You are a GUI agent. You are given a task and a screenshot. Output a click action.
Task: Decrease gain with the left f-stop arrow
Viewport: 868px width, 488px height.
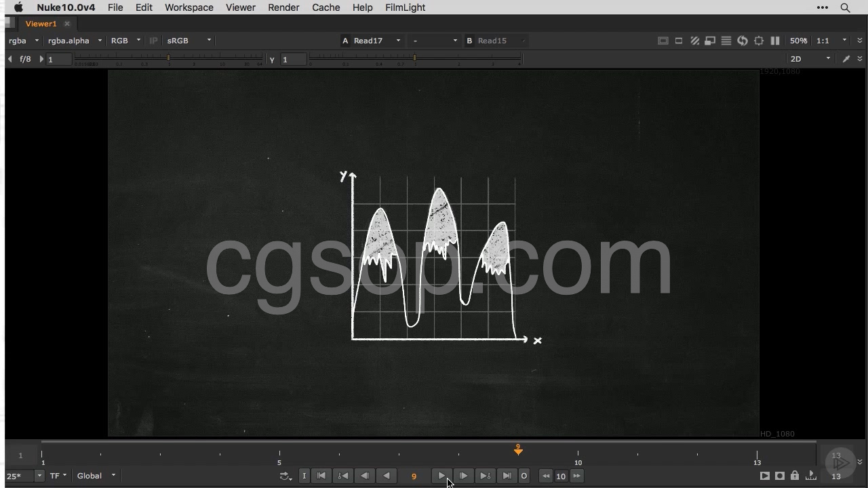tap(9, 59)
